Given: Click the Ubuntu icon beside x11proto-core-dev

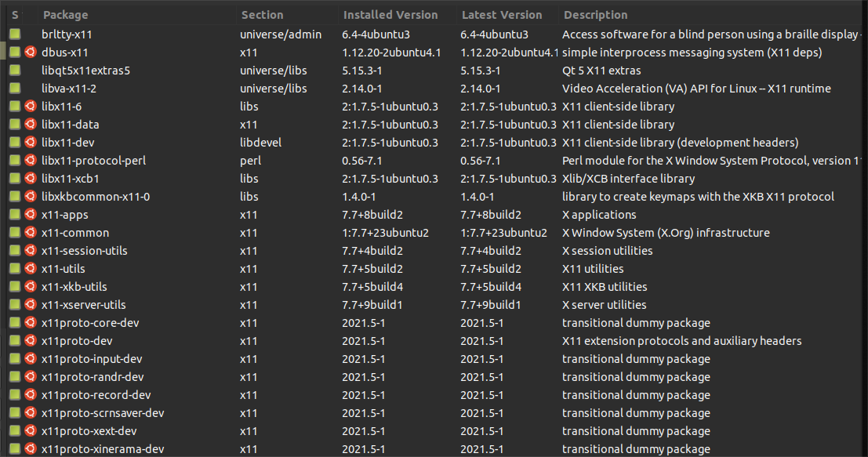Looking at the screenshot, I should 31,322.
